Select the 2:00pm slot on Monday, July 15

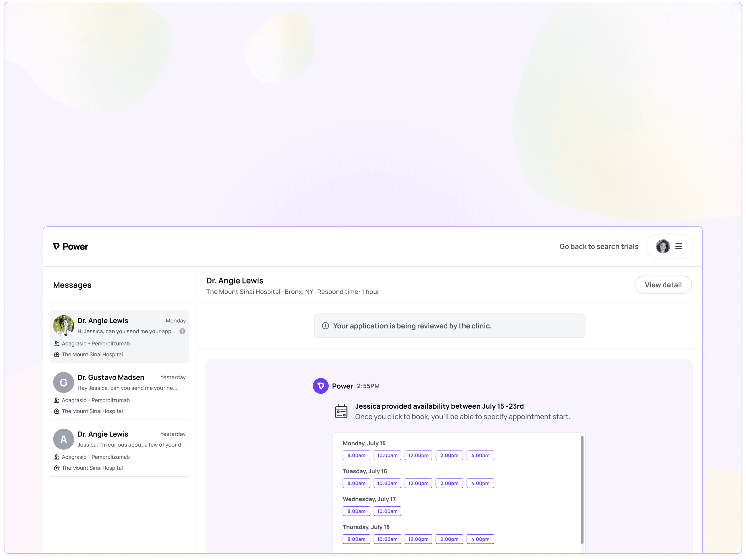pyautogui.click(x=449, y=455)
